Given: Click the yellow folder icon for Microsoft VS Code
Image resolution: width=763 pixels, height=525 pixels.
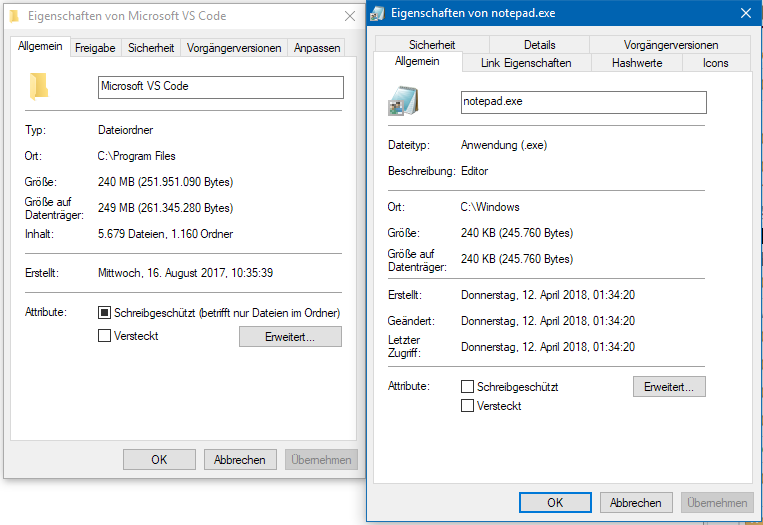Looking at the screenshot, I should [x=39, y=87].
